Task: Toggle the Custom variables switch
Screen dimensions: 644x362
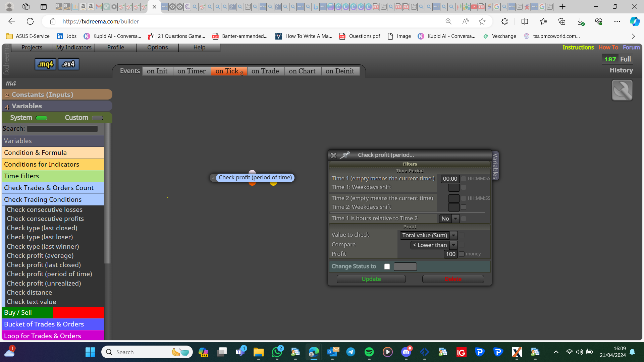Action: click(x=98, y=118)
